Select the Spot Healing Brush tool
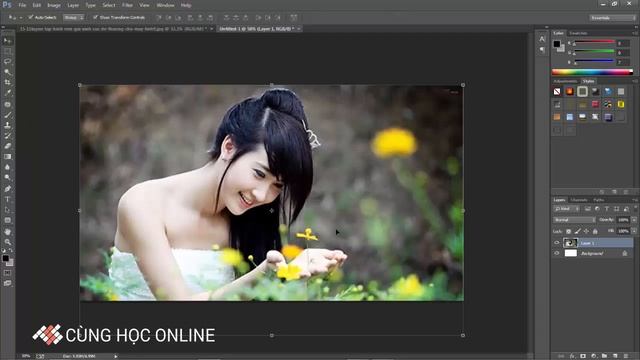 tap(7, 104)
